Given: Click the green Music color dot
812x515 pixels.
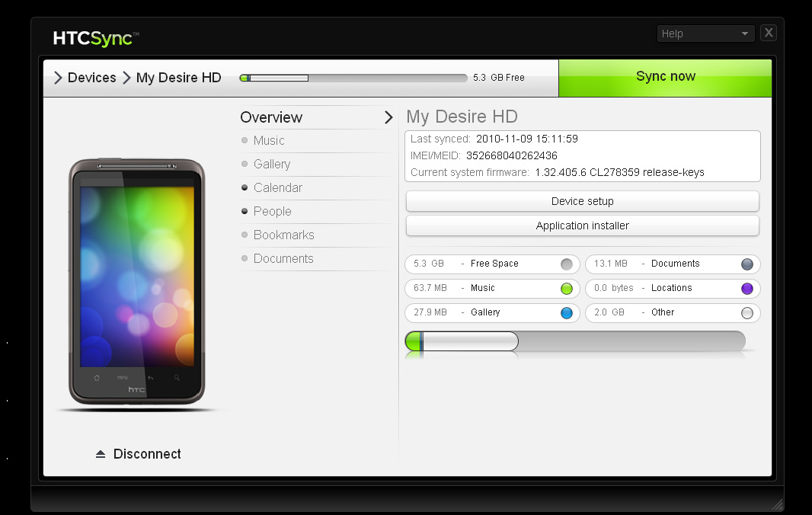Looking at the screenshot, I should [566, 289].
